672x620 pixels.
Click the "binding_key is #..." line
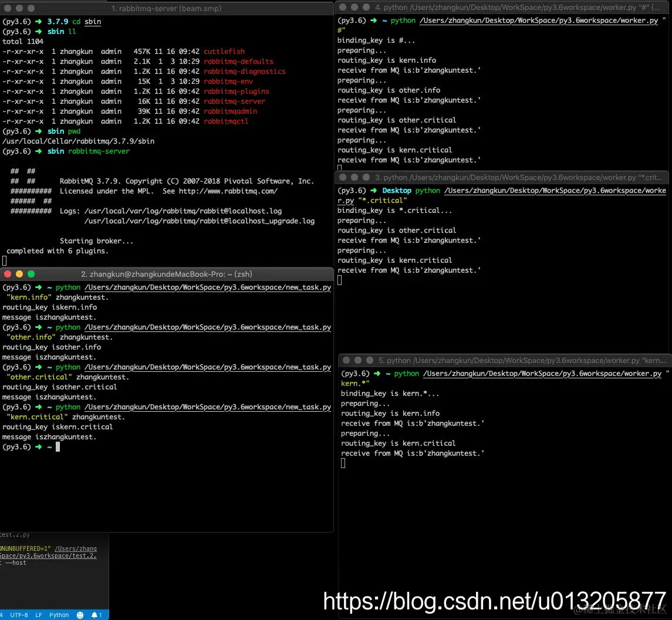[x=376, y=40]
